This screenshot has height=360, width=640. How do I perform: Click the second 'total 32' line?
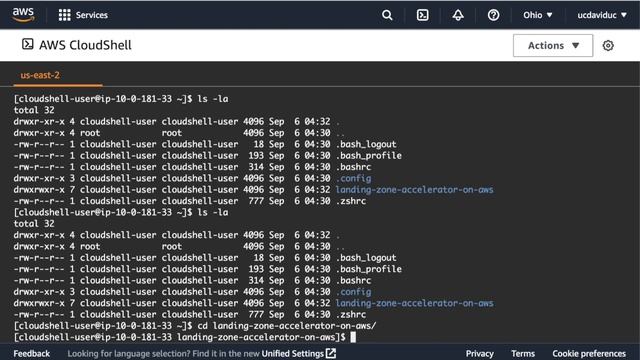[x=34, y=224]
